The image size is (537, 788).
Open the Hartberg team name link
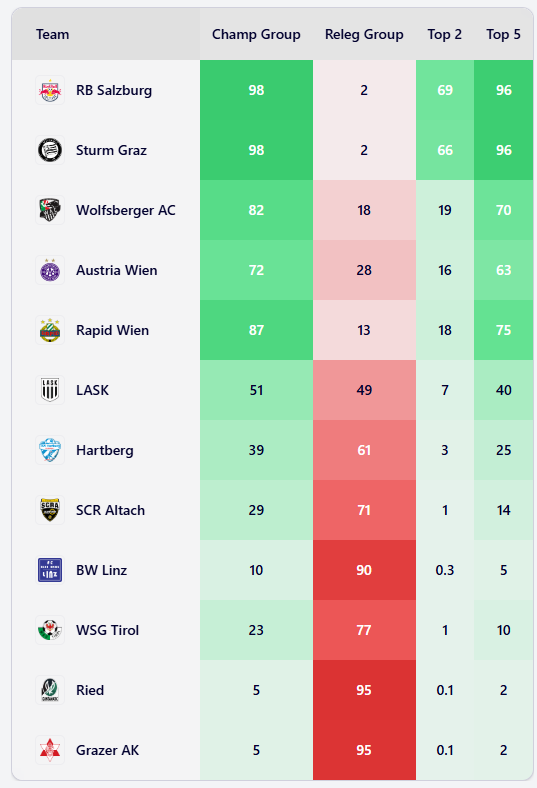(x=105, y=450)
